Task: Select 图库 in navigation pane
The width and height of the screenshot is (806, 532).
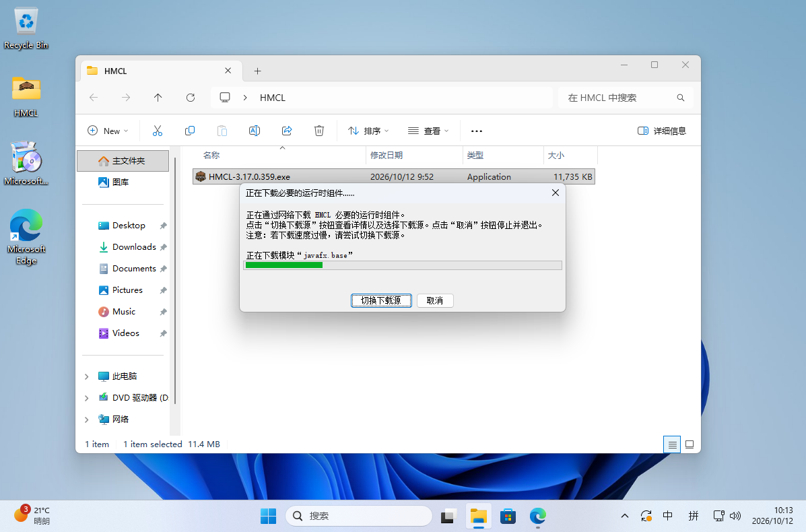Action: pyautogui.click(x=123, y=182)
